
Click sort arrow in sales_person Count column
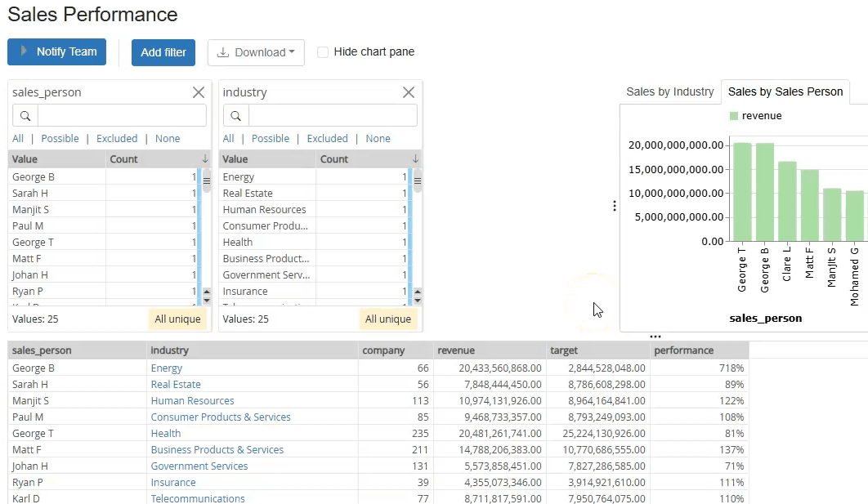tap(204, 158)
